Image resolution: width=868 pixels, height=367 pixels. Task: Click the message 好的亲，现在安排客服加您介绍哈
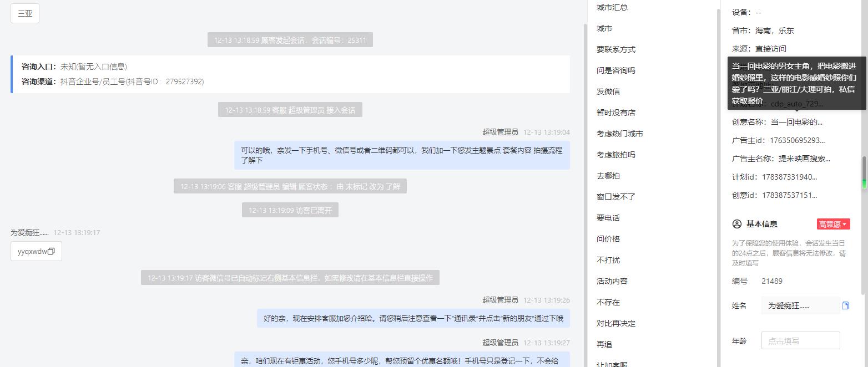[x=413, y=318]
